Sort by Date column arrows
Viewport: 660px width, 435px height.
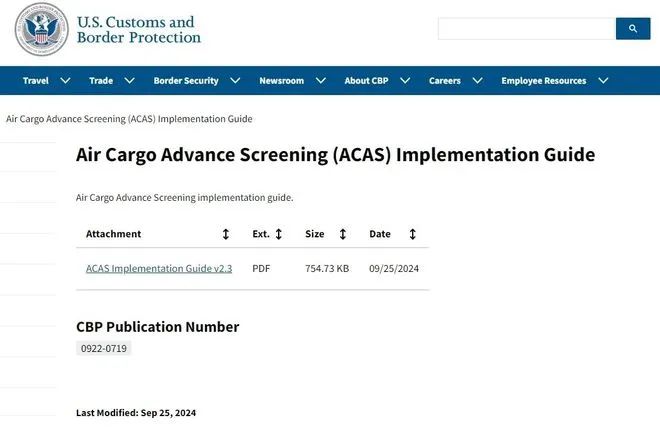pyautogui.click(x=412, y=234)
